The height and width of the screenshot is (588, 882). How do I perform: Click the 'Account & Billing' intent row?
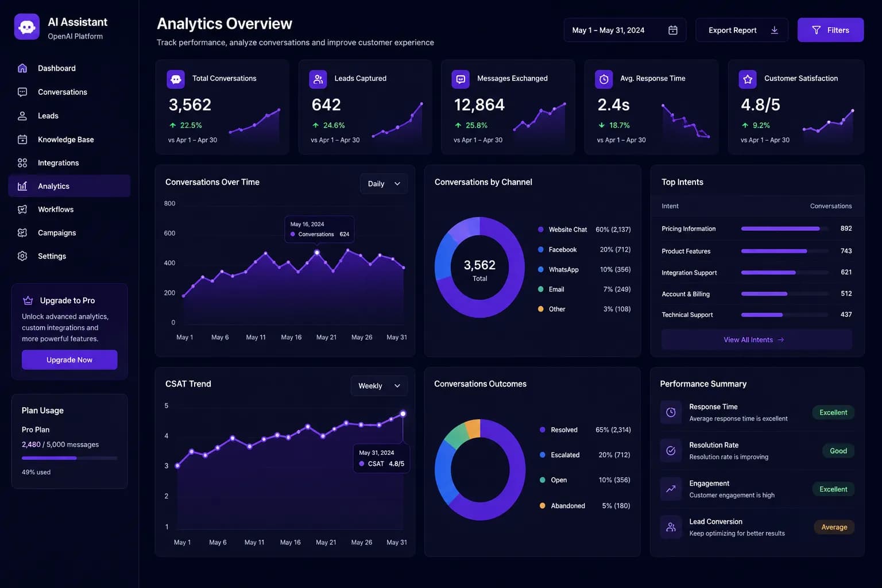(757, 294)
